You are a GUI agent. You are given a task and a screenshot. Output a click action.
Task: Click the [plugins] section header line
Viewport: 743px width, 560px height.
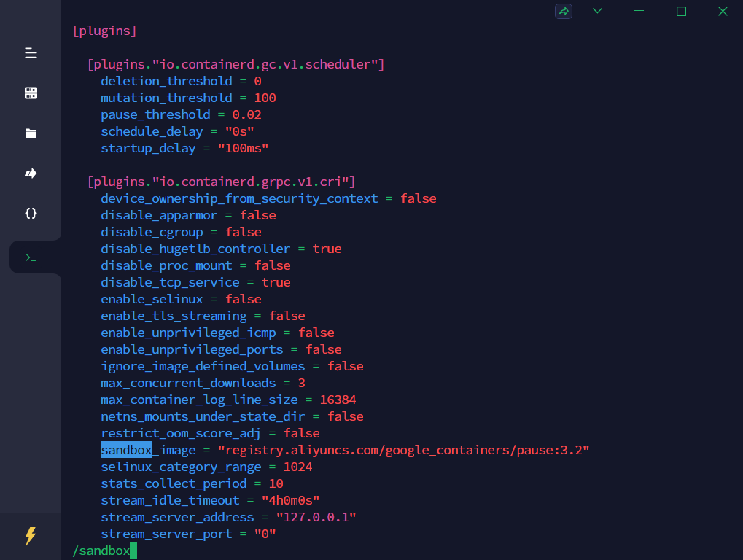[105, 31]
